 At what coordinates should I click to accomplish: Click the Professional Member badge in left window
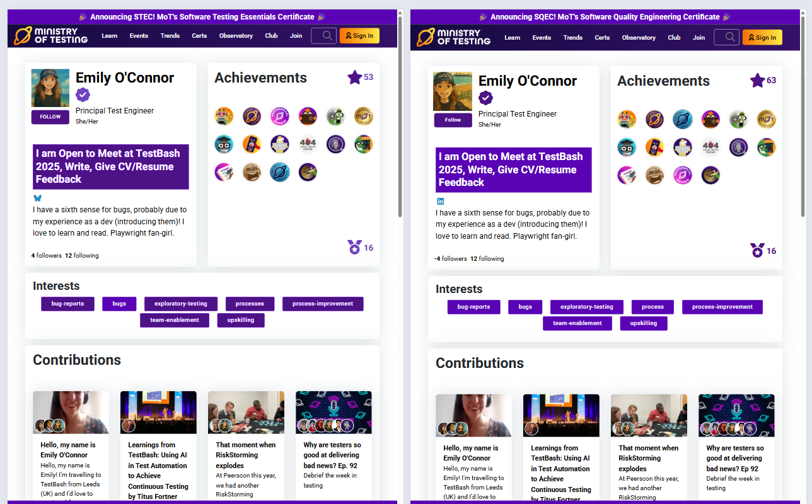click(x=280, y=116)
